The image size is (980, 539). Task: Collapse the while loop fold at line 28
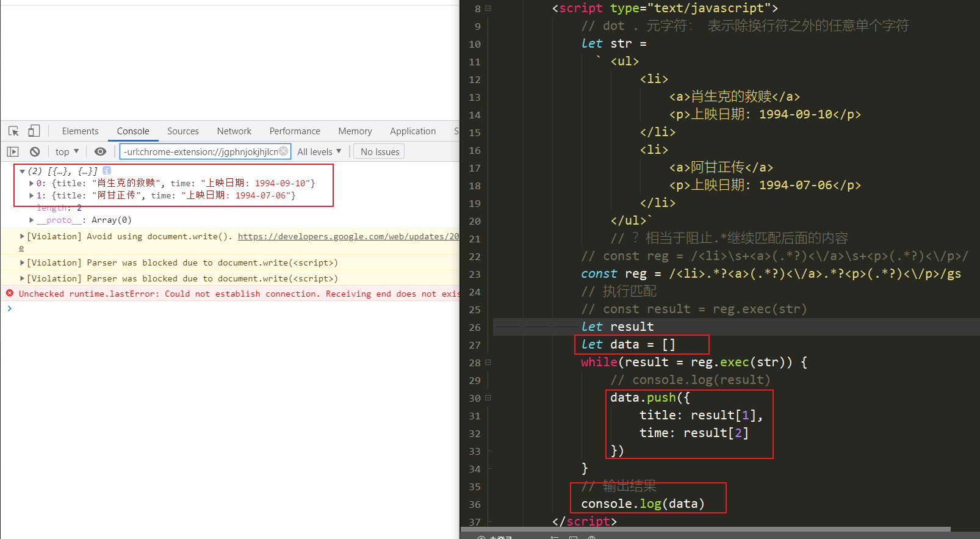tap(488, 363)
